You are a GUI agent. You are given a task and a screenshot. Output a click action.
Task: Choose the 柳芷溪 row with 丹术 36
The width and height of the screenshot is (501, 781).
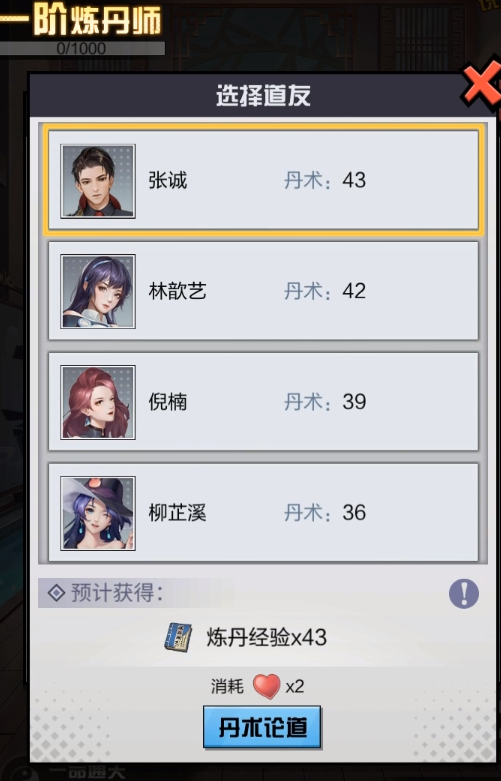pos(263,513)
